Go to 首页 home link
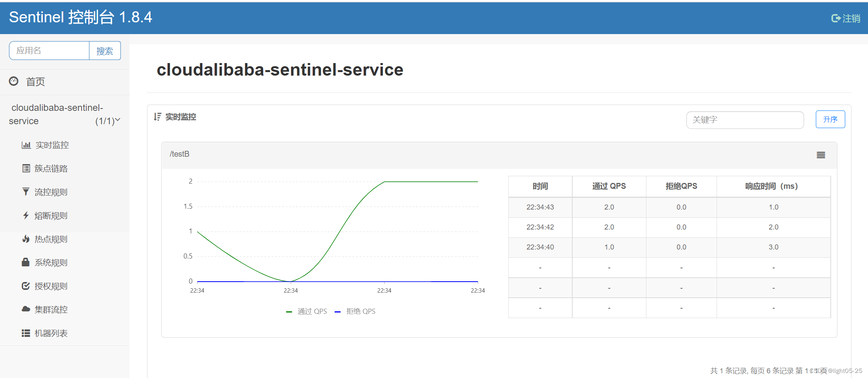The height and width of the screenshot is (378, 868). (35, 81)
